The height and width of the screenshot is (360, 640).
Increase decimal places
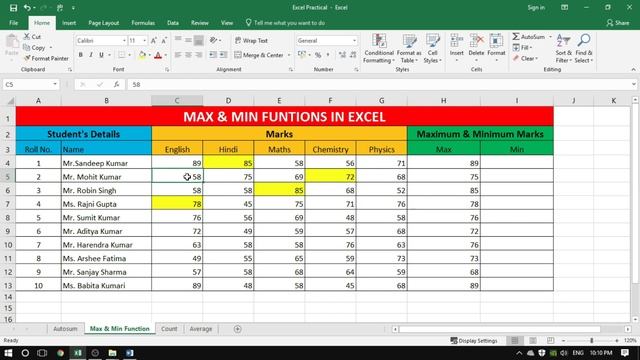point(342,55)
